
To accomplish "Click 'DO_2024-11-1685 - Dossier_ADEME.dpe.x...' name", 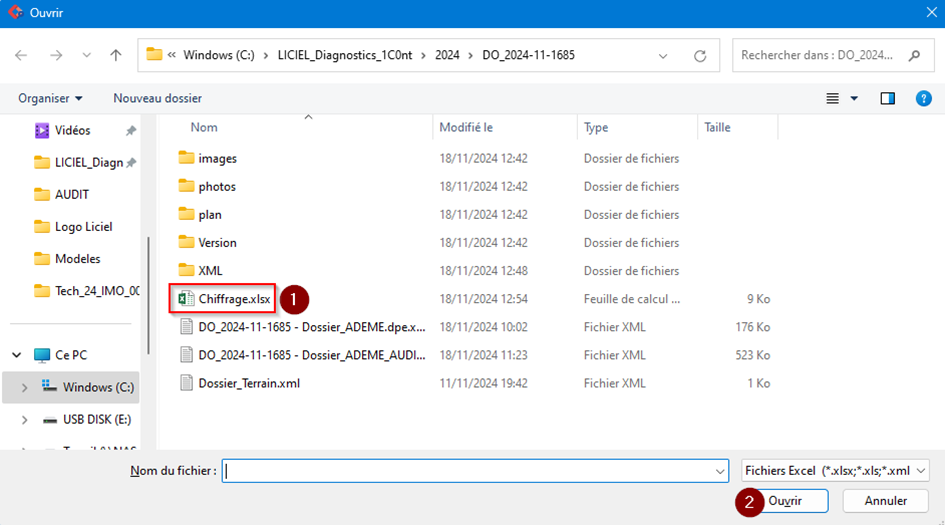I will [312, 327].
